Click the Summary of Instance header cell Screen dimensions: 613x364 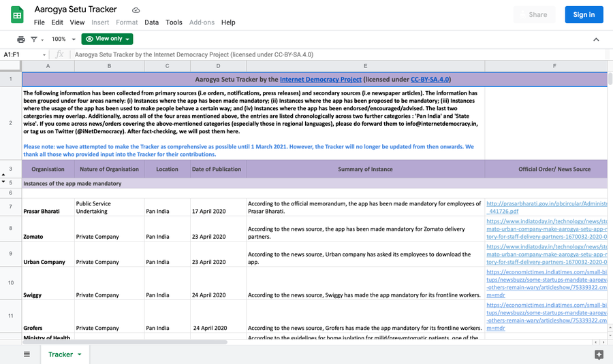(x=366, y=169)
